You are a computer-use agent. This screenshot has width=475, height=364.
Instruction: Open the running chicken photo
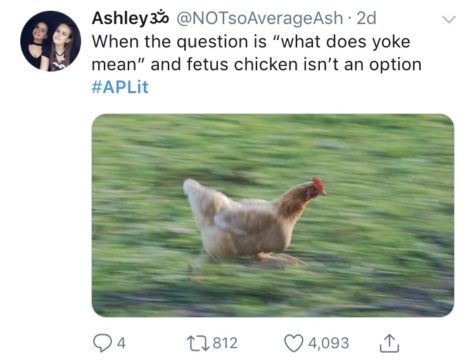[x=273, y=215]
